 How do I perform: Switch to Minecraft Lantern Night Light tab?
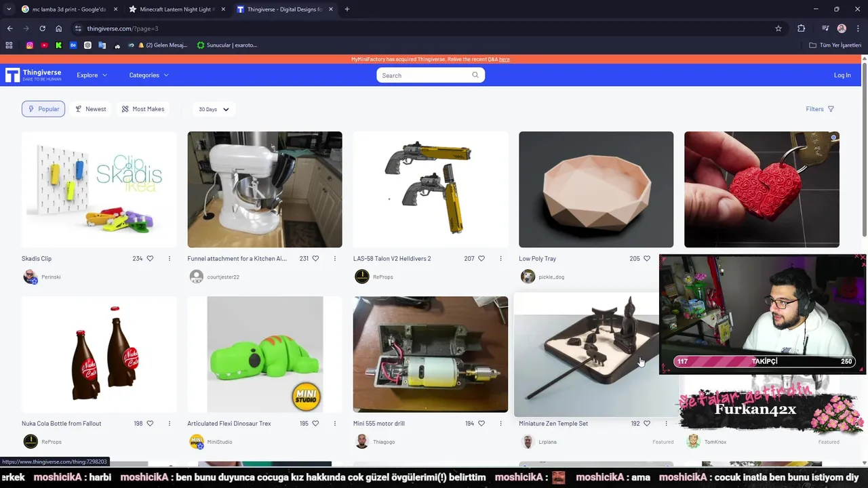[x=178, y=9]
